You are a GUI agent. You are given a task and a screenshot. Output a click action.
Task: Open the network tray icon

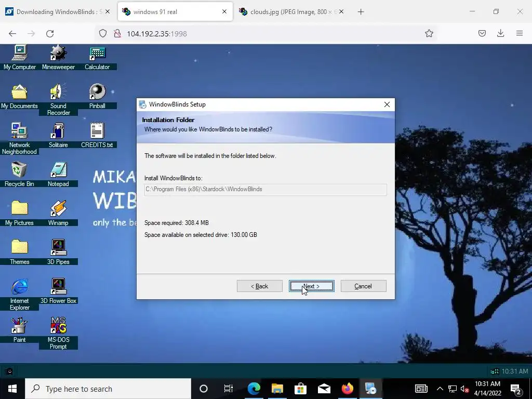click(453, 389)
